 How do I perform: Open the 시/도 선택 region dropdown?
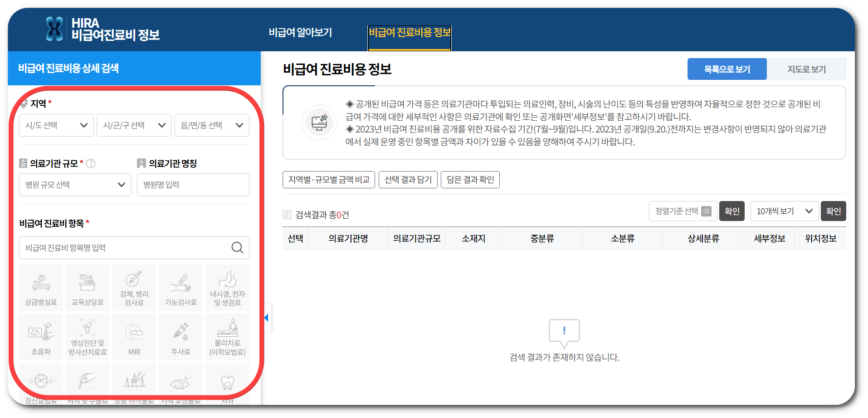(56, 125)
